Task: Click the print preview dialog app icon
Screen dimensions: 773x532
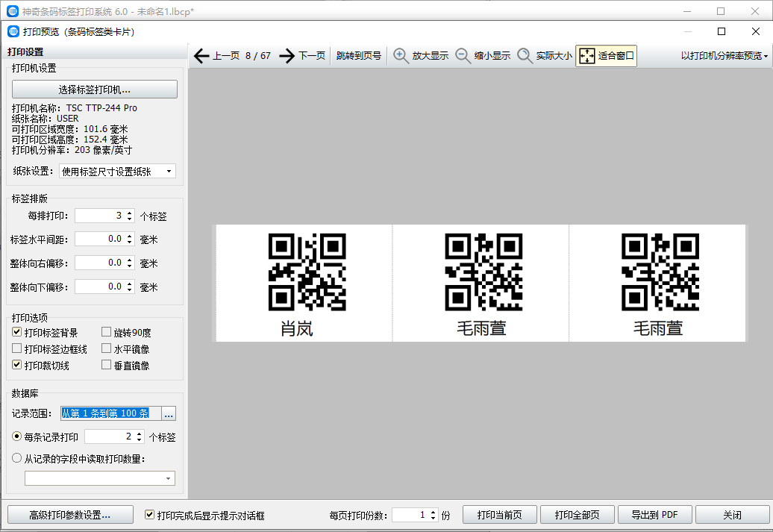Action: tap(13, 31)
